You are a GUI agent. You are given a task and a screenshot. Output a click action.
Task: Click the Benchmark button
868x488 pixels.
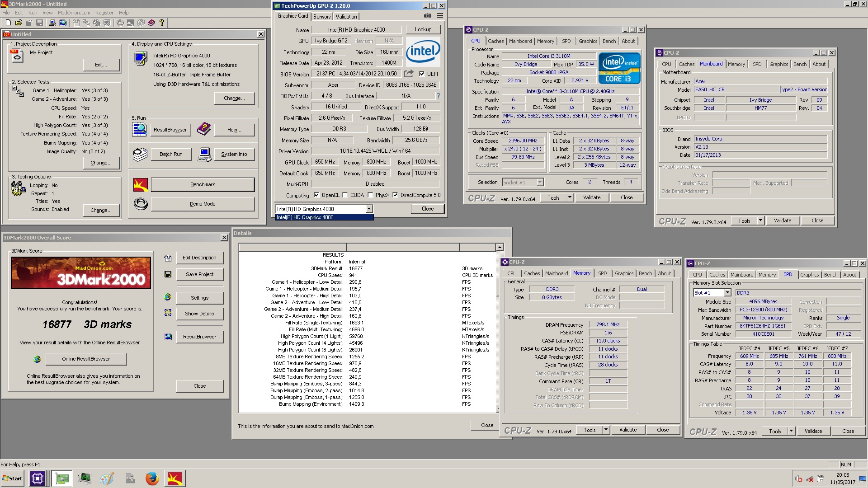pyautogui.click(x=203, y=185)
